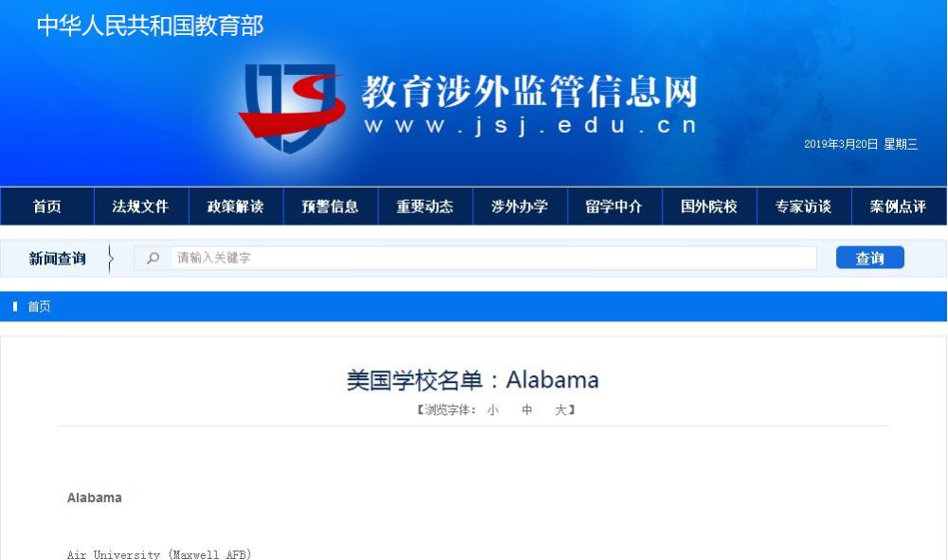Go to the 政策解读 section
Screen dimensions: 948x560
tap(236, 207)
